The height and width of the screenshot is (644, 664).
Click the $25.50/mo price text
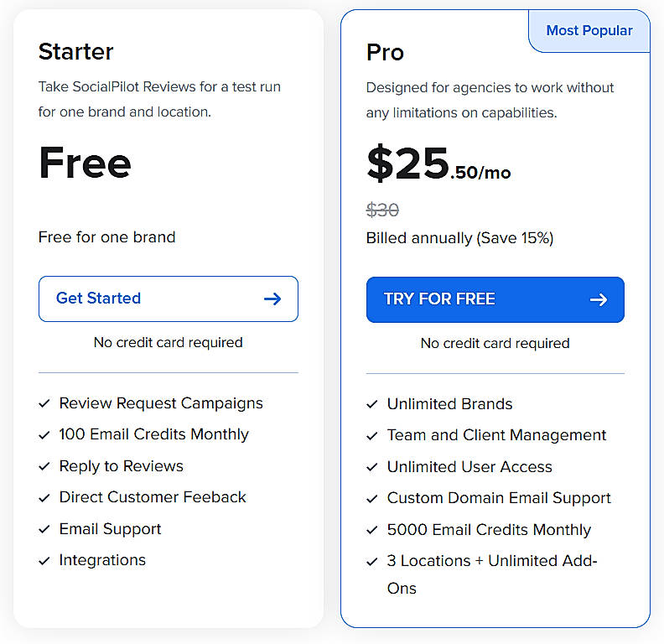[438, 164]
